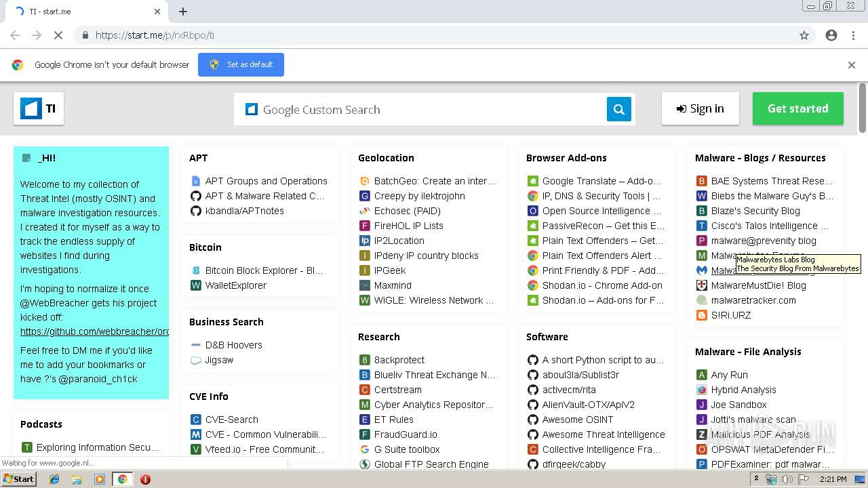This screenshot has width=868, height=488.
Task: Open Creepy by ilektrojohn link
Action: pyautogui.click(x=420, y=196)
